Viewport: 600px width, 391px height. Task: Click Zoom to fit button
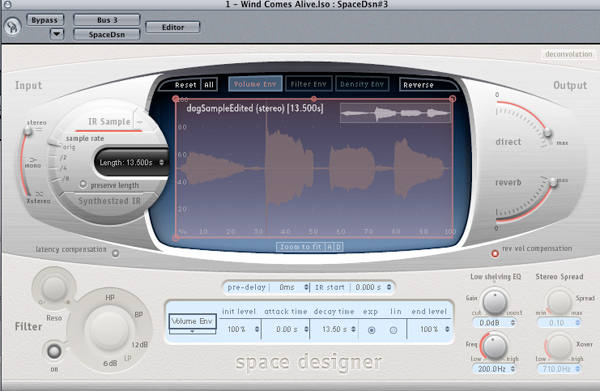301,247
